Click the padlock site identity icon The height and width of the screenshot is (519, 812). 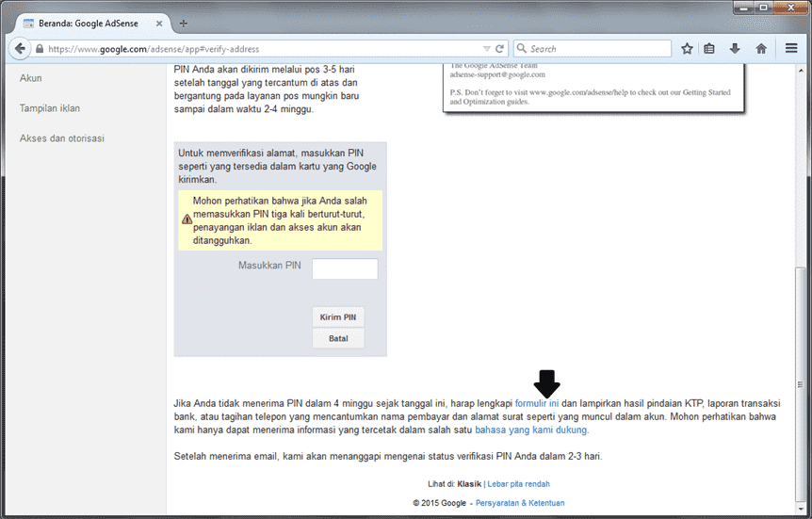tap(40, 49)
